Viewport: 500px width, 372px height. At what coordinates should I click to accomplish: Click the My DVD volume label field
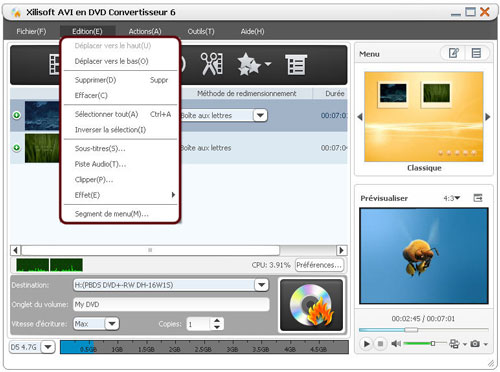171,304
